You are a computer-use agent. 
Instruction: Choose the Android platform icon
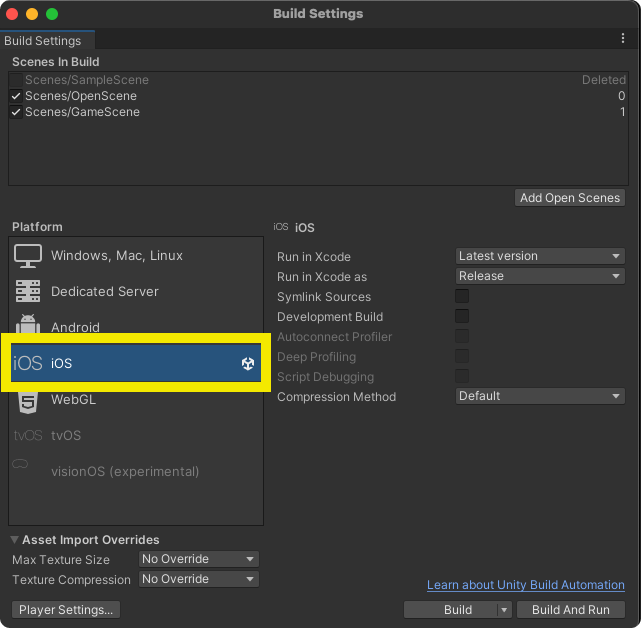[x=28, y=327]
